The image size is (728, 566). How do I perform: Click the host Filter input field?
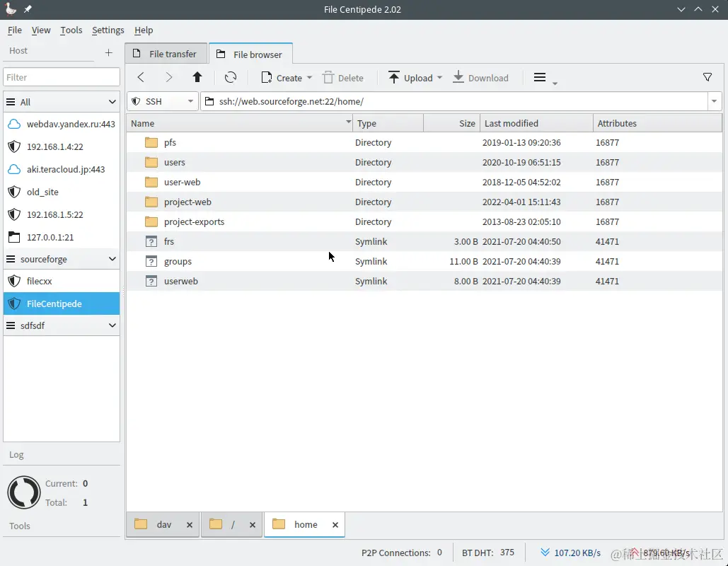click(x=62, y=77)
